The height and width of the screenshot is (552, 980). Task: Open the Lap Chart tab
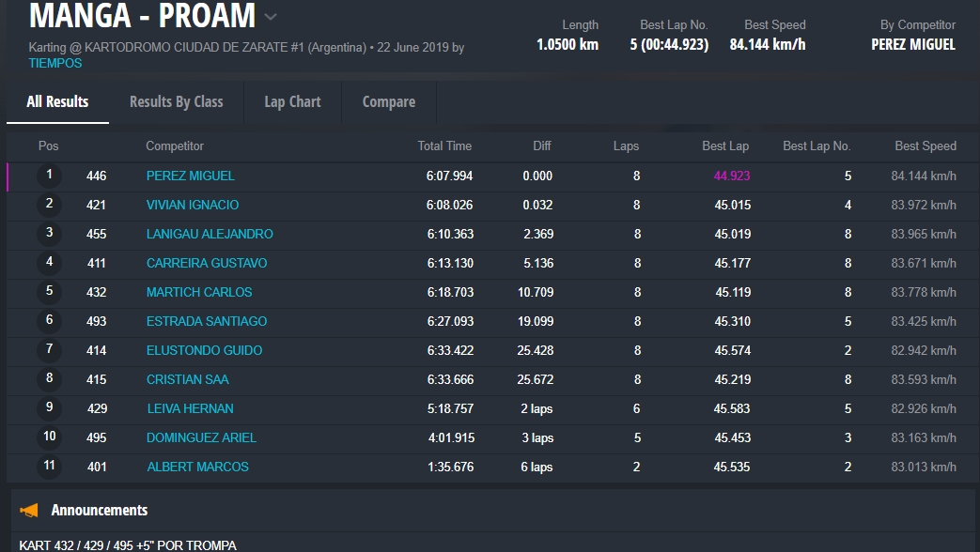point(292,101)
